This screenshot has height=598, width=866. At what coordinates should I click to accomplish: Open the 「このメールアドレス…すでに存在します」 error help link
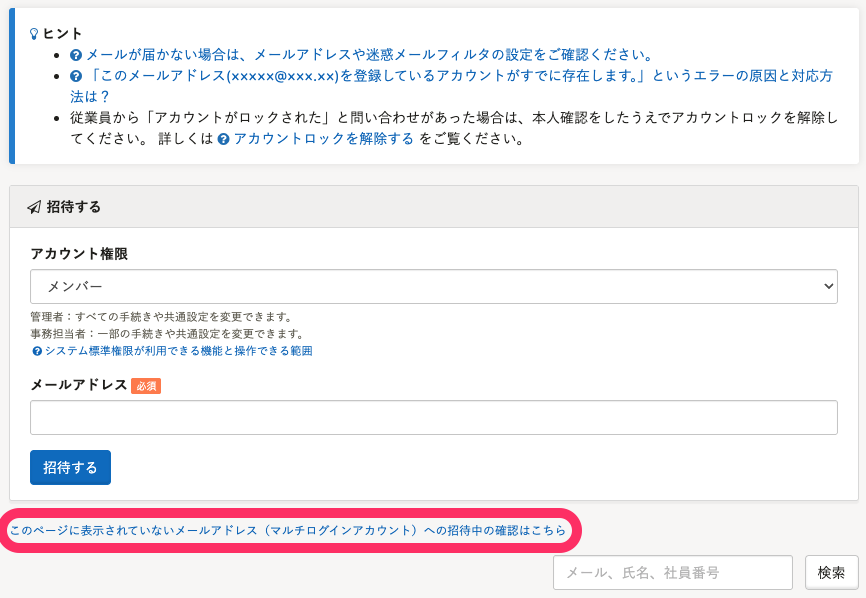point(450,76)
